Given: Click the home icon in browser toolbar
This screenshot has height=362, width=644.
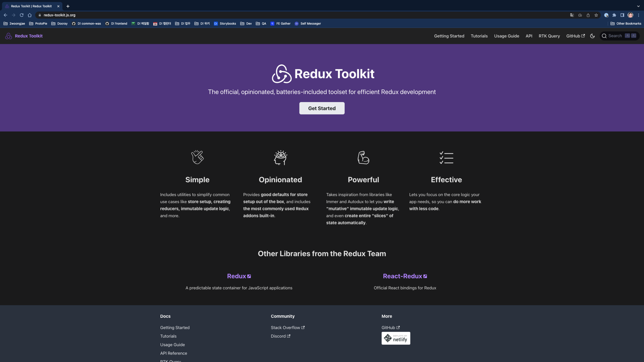Looking at the screenshot, I should tap(30, 15).
